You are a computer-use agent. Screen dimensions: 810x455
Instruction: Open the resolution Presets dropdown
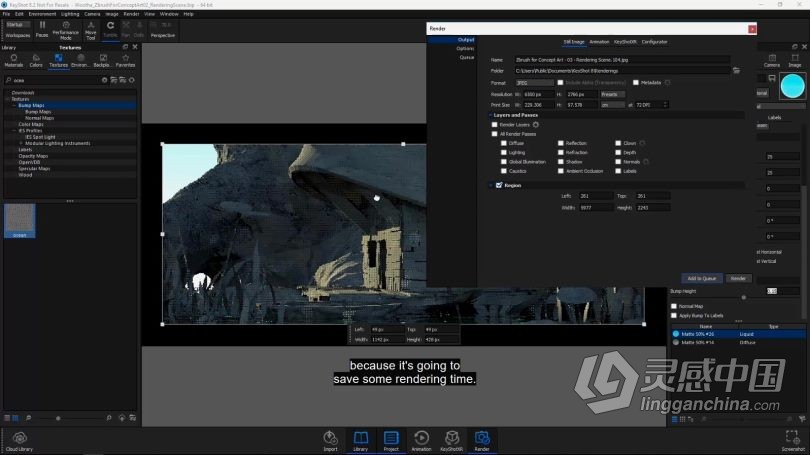click(613, 95)
